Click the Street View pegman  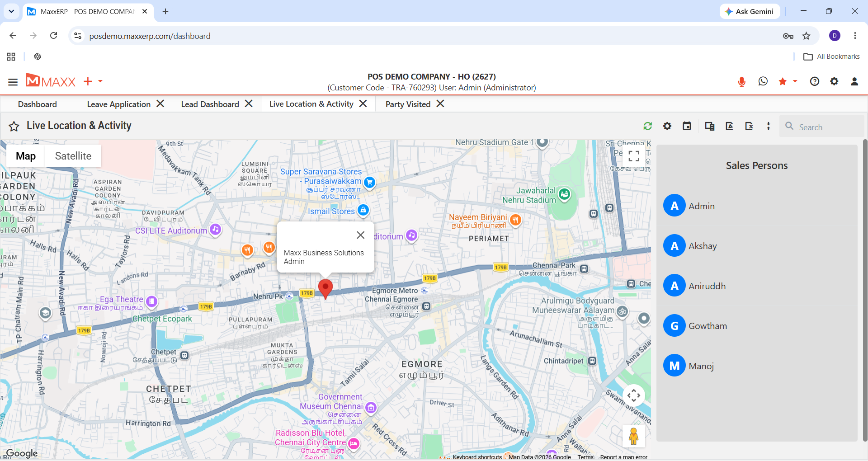(634, 436)
